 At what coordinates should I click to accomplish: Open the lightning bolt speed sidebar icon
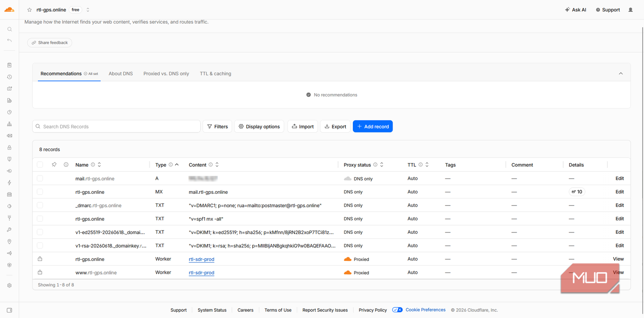(x=9, y=182)
